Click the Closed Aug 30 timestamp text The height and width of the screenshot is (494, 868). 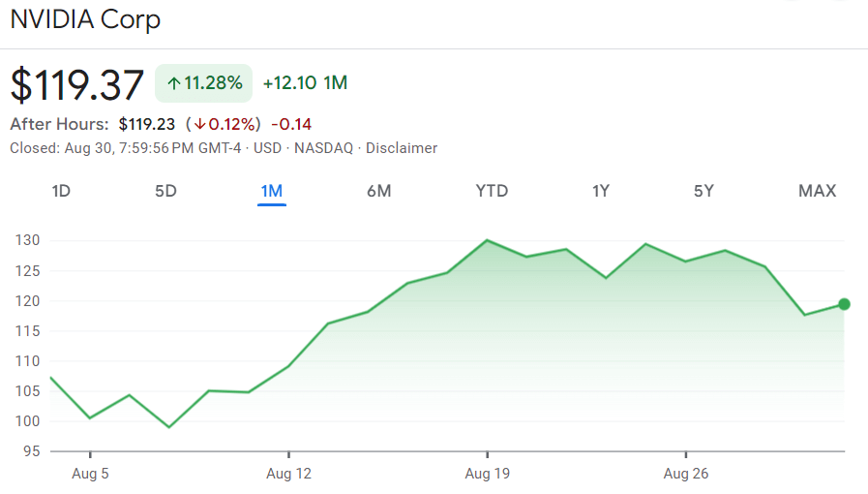click(x=126, y=148)
